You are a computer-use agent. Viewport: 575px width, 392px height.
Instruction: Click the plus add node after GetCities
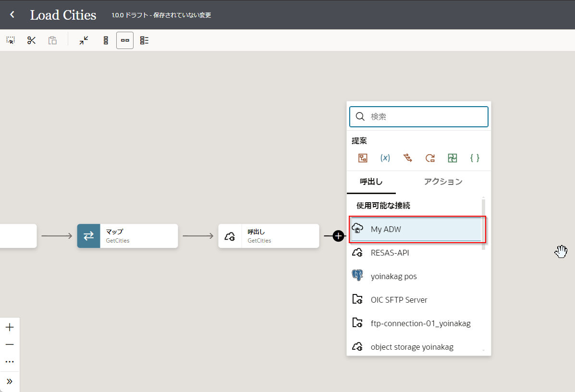pos(339,236)
